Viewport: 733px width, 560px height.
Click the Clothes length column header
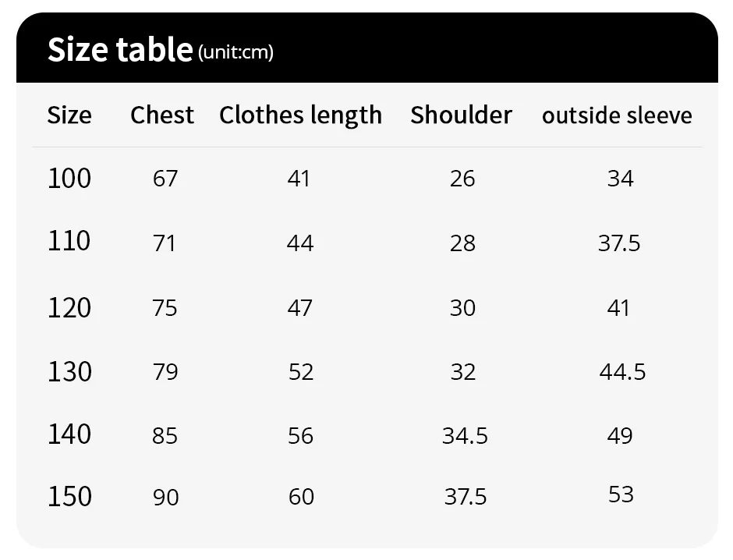coord(300,115)
